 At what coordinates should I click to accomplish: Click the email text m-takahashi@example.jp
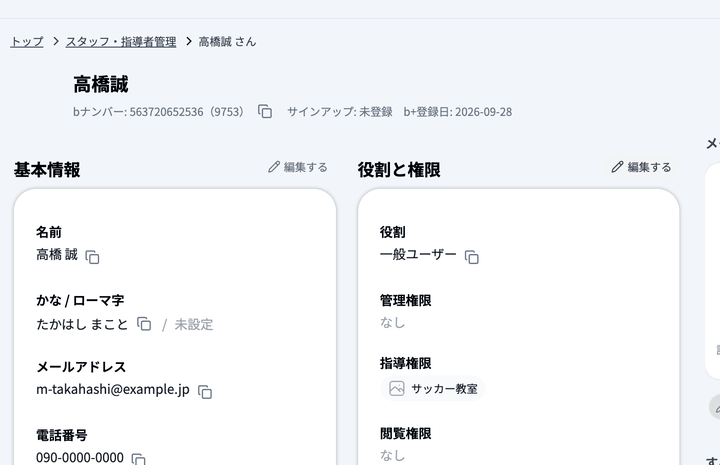pyautogui.click(x=113, y=389)
